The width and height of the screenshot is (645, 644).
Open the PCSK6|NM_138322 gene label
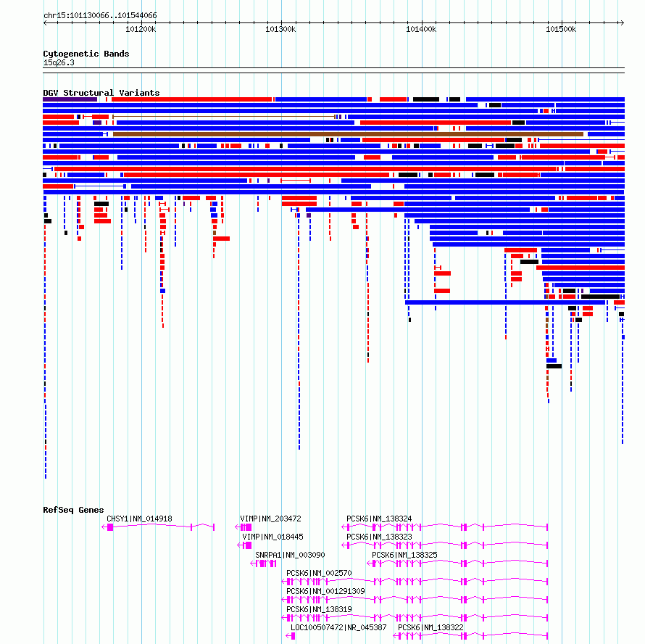[x=430, y=627]
